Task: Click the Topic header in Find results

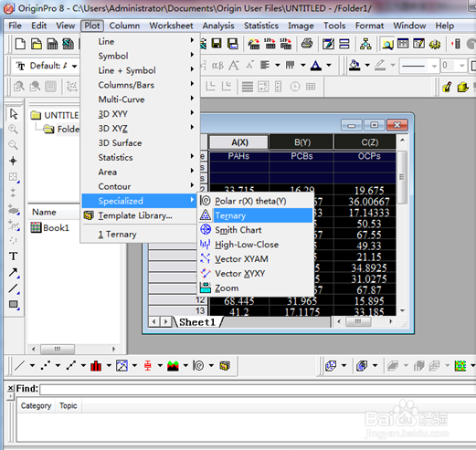Action: (x=69, y=406)
